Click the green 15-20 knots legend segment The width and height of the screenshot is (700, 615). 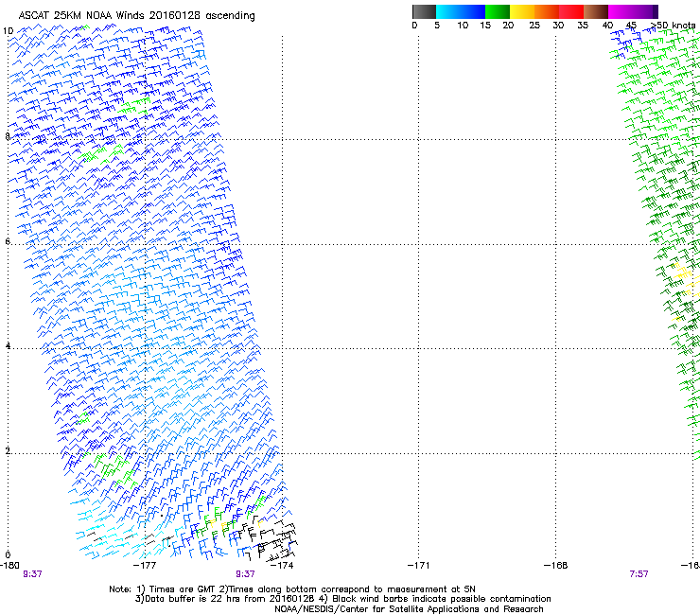(498, 11)
